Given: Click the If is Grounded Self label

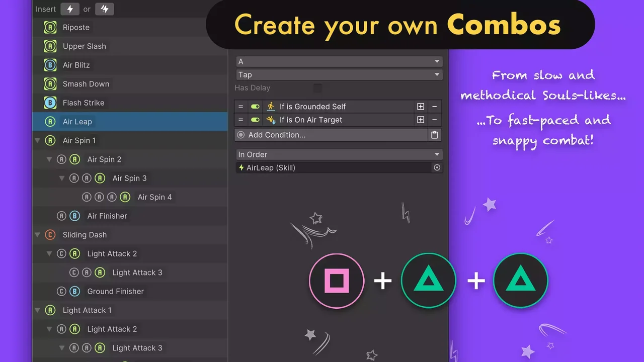Looking at the screenshot, I should click(313, 107).
